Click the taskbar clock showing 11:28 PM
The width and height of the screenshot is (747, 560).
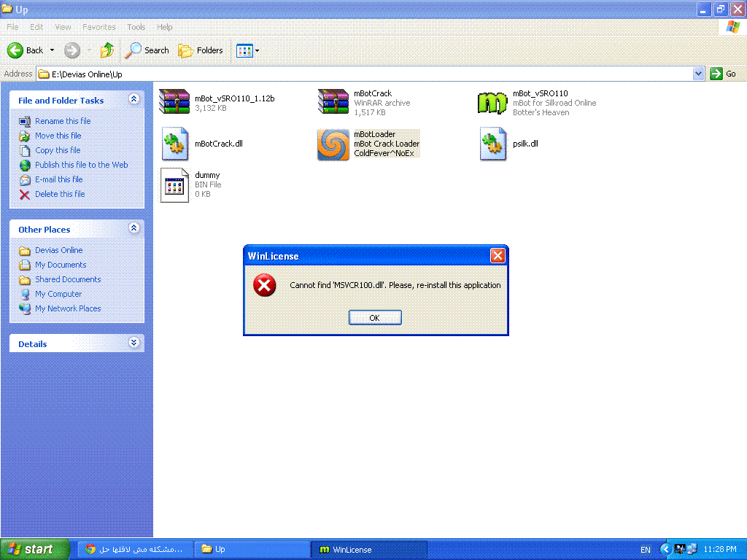[x=720, y=550]
